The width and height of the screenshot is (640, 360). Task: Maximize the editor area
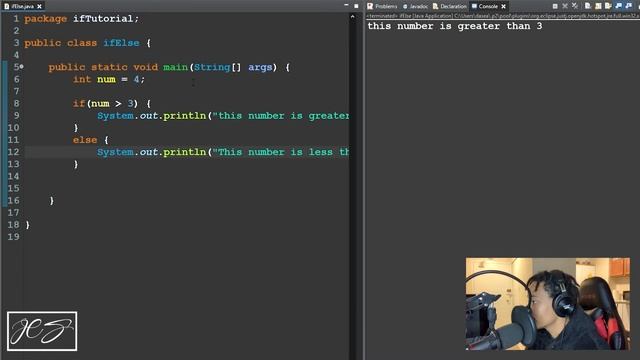(356, 6)
